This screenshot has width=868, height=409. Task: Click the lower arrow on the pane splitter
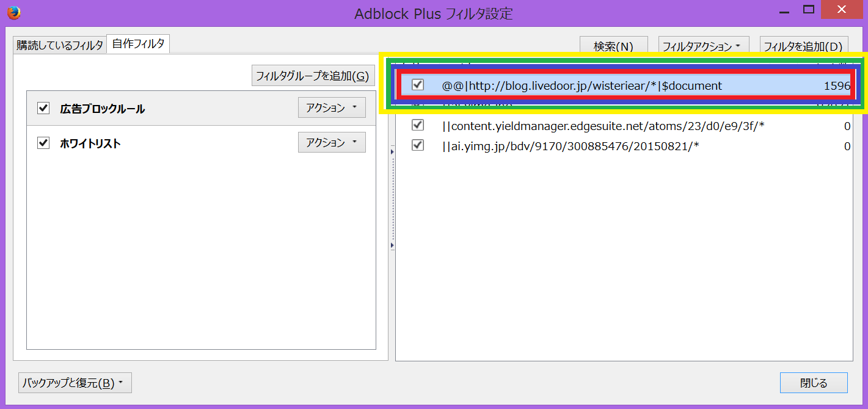pyautogui.click(x=392, y=245)
